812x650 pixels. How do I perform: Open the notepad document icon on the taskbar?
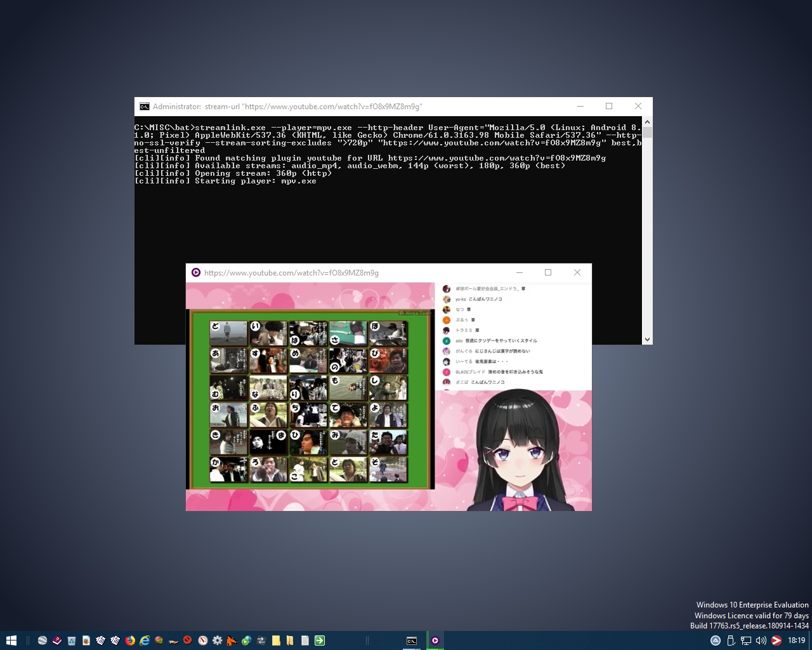[304, 640]
